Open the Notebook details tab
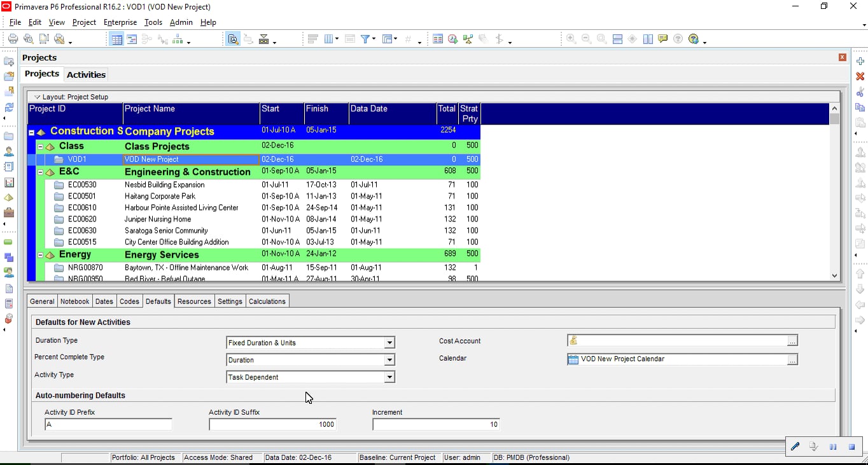This screenshot has height=465, width=868. 74,301
